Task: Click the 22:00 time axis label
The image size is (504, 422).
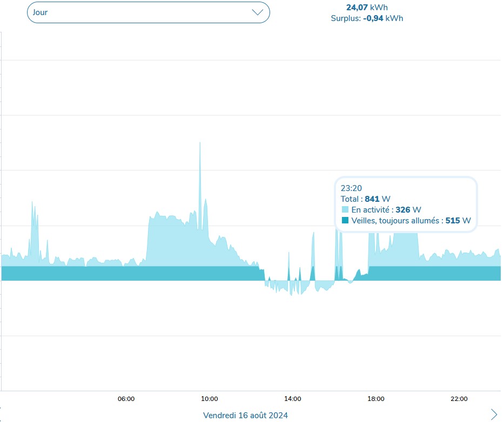Action: (459, 399)
